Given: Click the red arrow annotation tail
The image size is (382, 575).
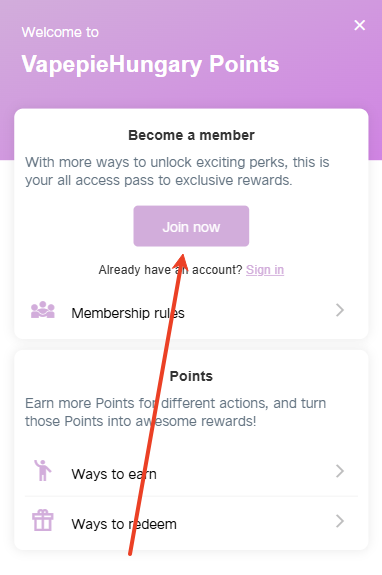Looking at the screenshot, I should [x=131, y=552].
